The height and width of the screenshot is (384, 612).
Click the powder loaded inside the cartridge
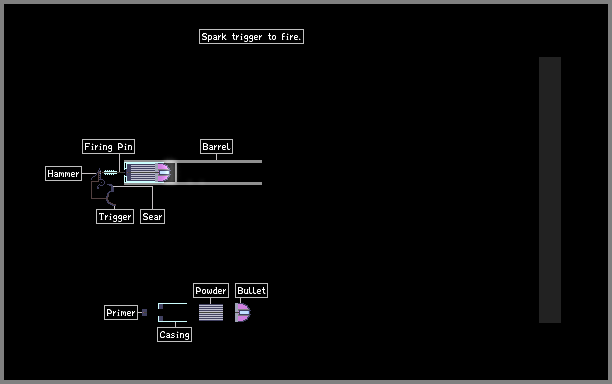point(142,172)
